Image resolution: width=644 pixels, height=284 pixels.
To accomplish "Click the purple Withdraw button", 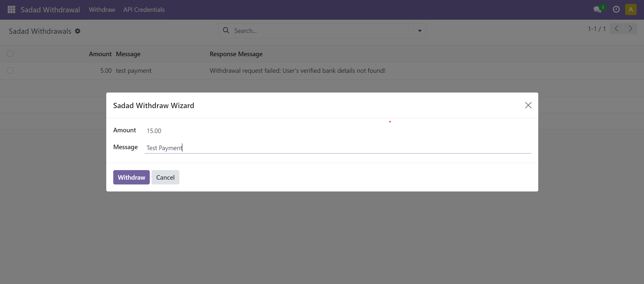I will pos(131,177).
